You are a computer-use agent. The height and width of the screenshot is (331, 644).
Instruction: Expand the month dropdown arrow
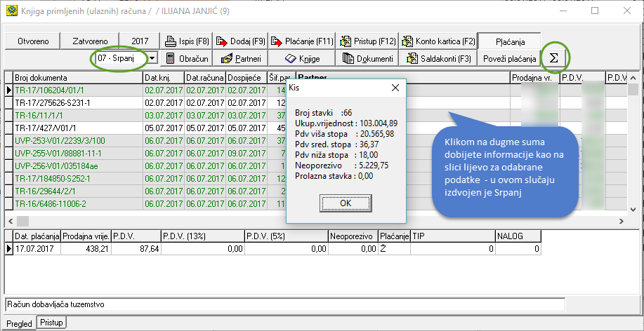(x=152, y=59)
